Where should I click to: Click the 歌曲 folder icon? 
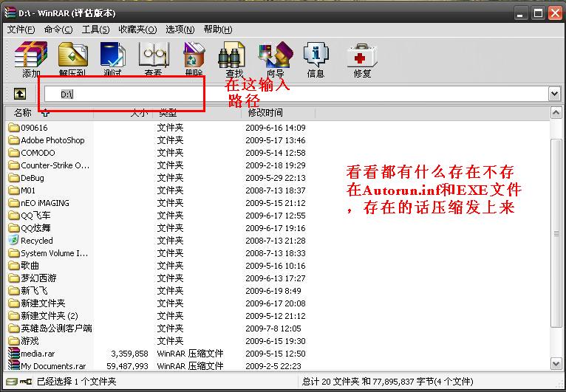(14, 266)
